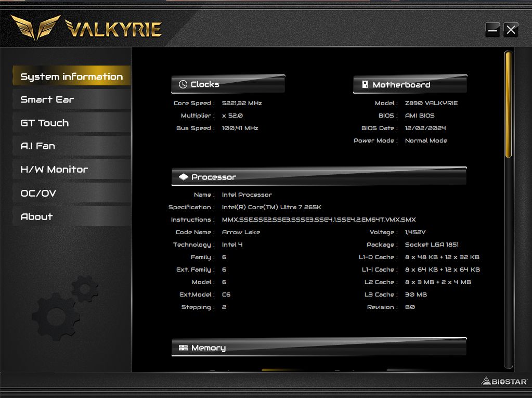Click the processor chip icon in Processor header
This screenshot has width=532, height=398.
[x=183, y=177]
